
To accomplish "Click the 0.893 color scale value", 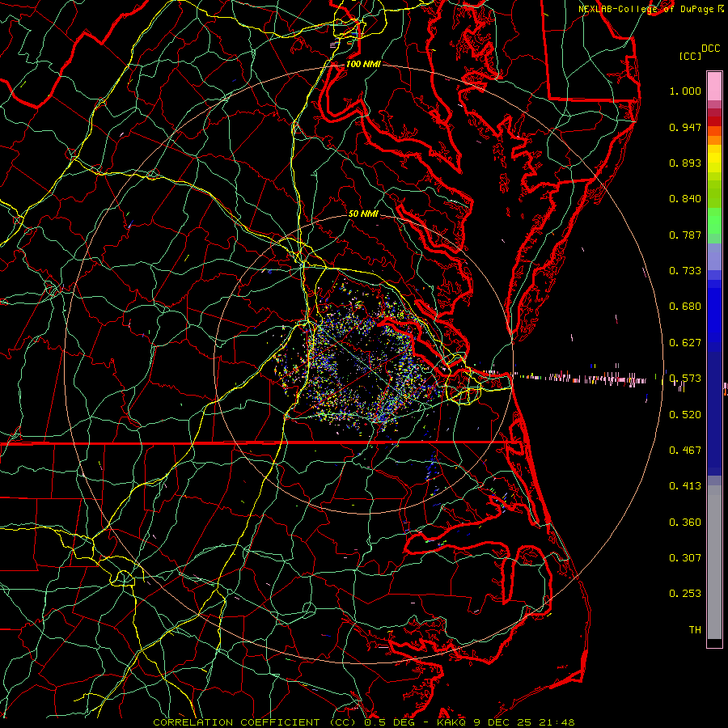I will click(685, 163).
